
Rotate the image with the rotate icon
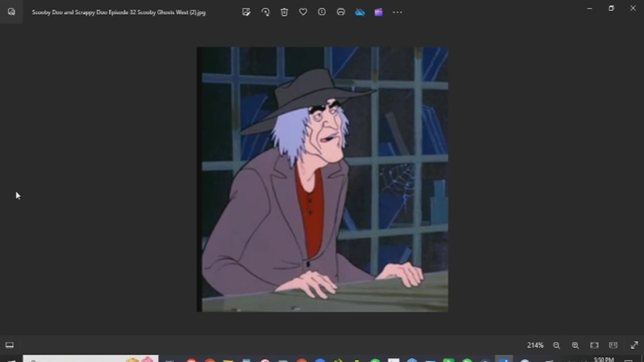265,12
